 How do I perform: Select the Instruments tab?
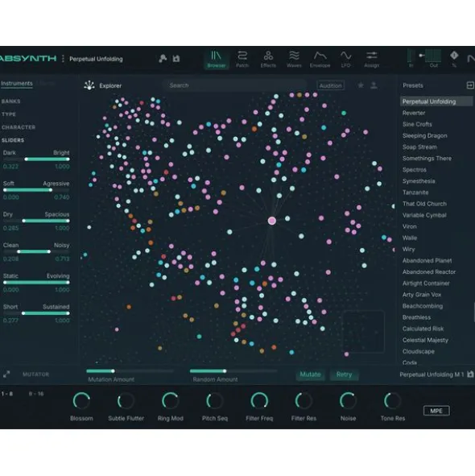[x=17, y=84]
